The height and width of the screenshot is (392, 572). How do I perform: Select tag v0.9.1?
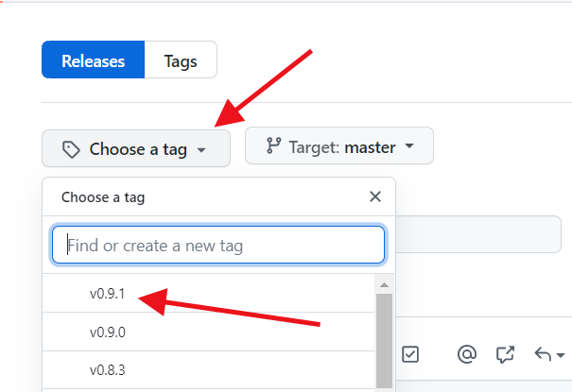(x=209, y=293)
